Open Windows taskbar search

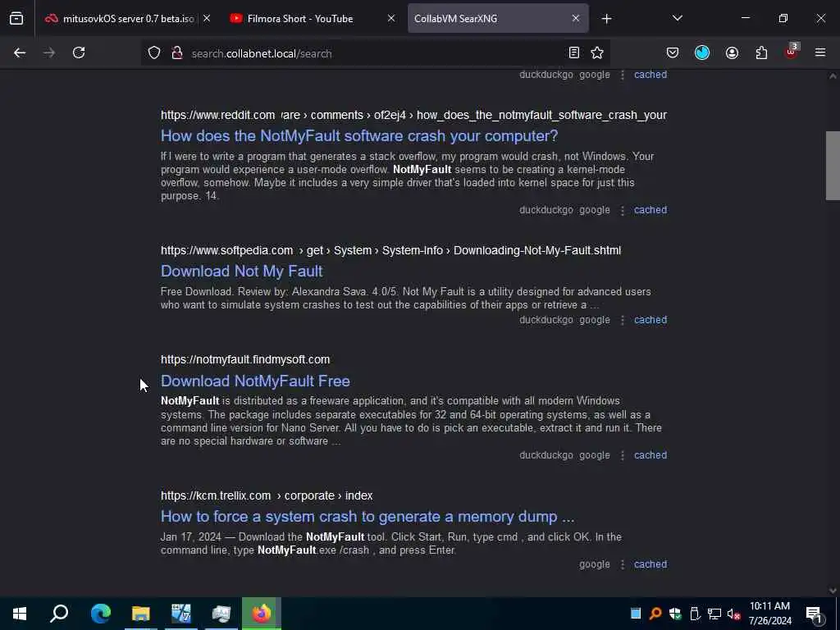pos(59,614)
